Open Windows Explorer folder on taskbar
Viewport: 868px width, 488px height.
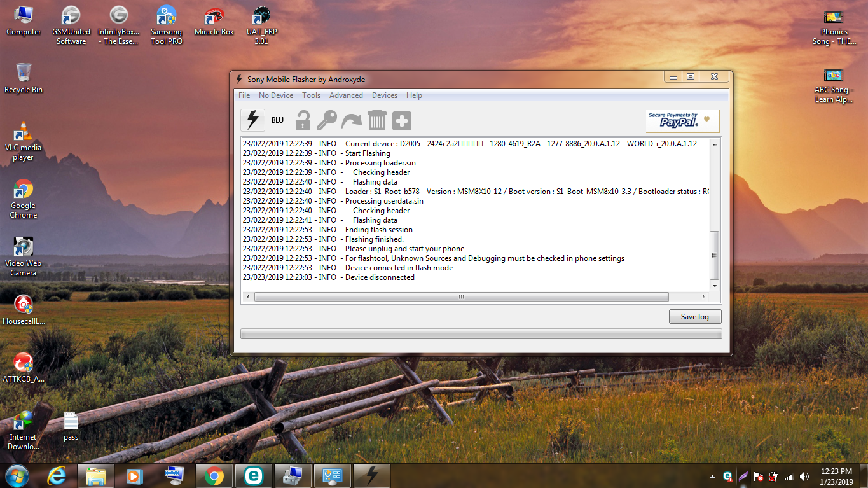click(x=96, y=476)
